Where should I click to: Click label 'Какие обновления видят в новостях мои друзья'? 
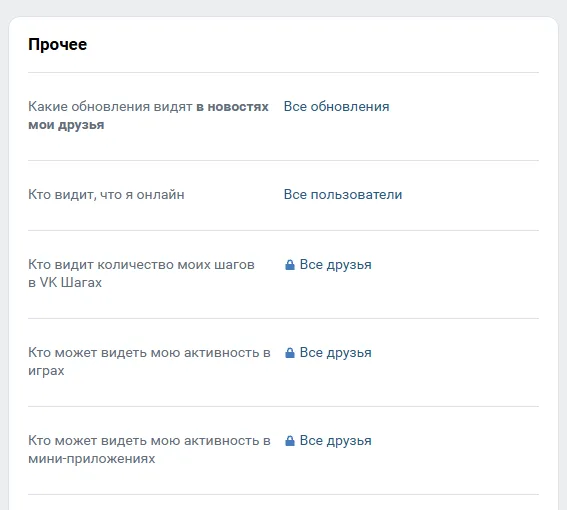[148, 115]
